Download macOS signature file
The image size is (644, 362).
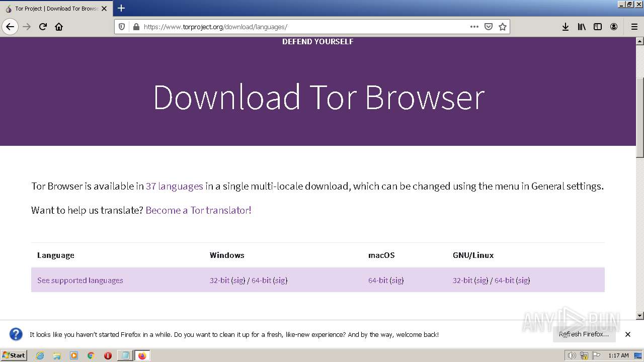397,281
